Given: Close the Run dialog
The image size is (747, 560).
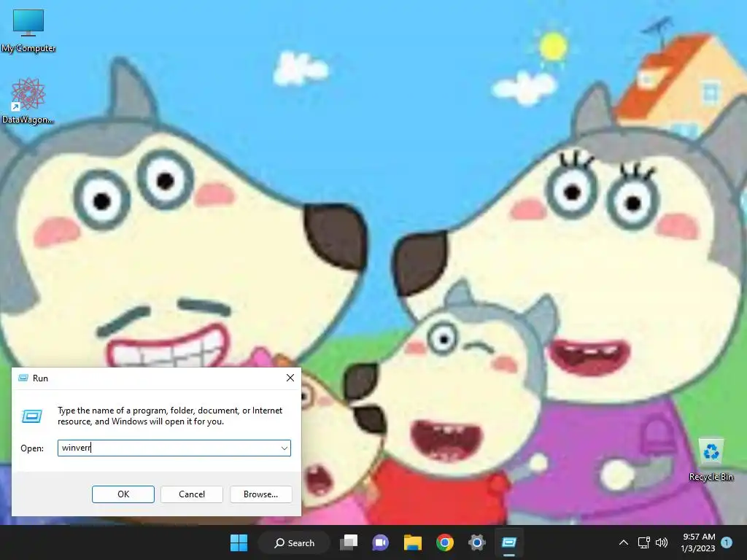Looking at the screenshot, I should click(290, 378).
